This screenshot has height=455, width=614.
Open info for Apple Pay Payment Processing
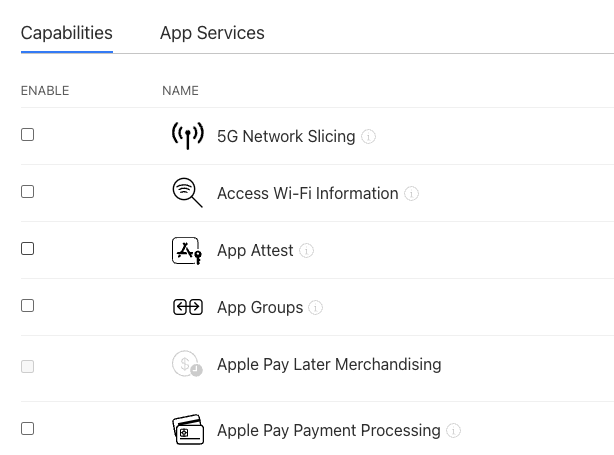[453, 431]
